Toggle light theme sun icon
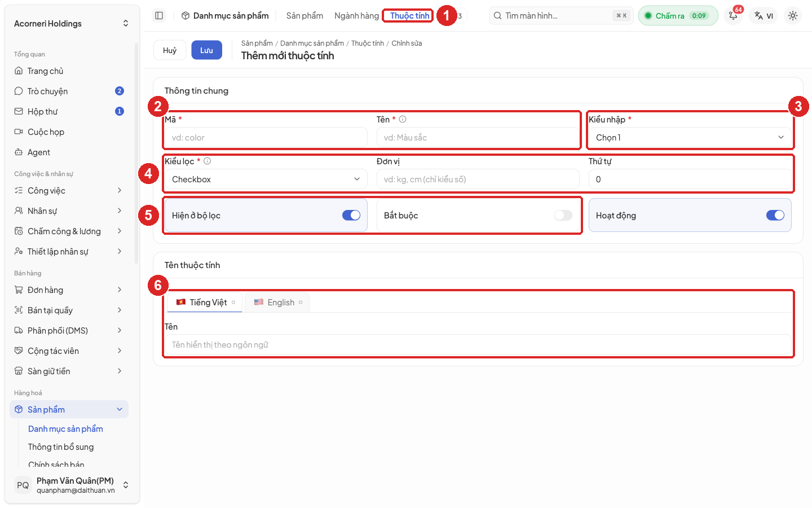The image size is (812, 508). tap(793, 16)
